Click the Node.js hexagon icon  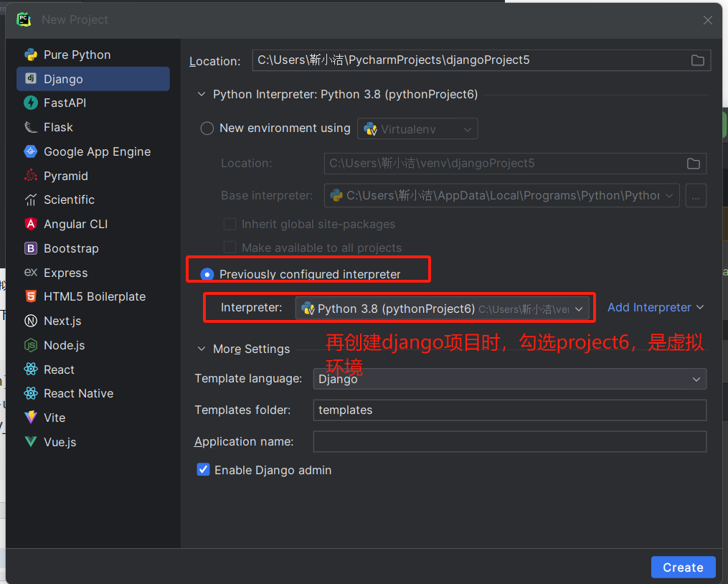point(31,344)
